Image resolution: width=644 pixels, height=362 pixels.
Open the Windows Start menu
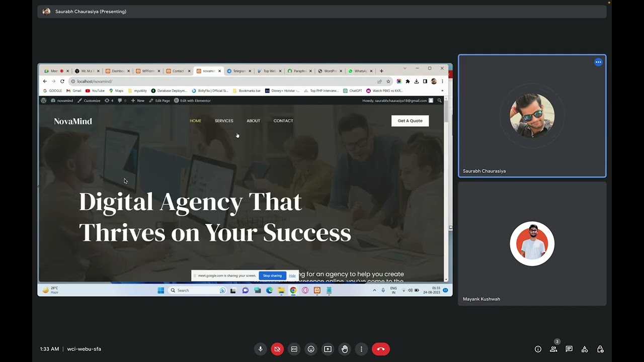(160, 290)
